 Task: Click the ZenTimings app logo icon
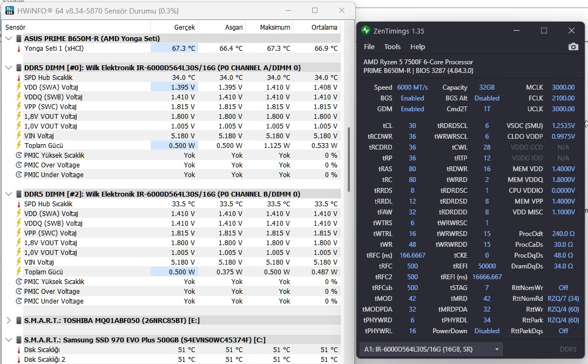pos(366,31)
